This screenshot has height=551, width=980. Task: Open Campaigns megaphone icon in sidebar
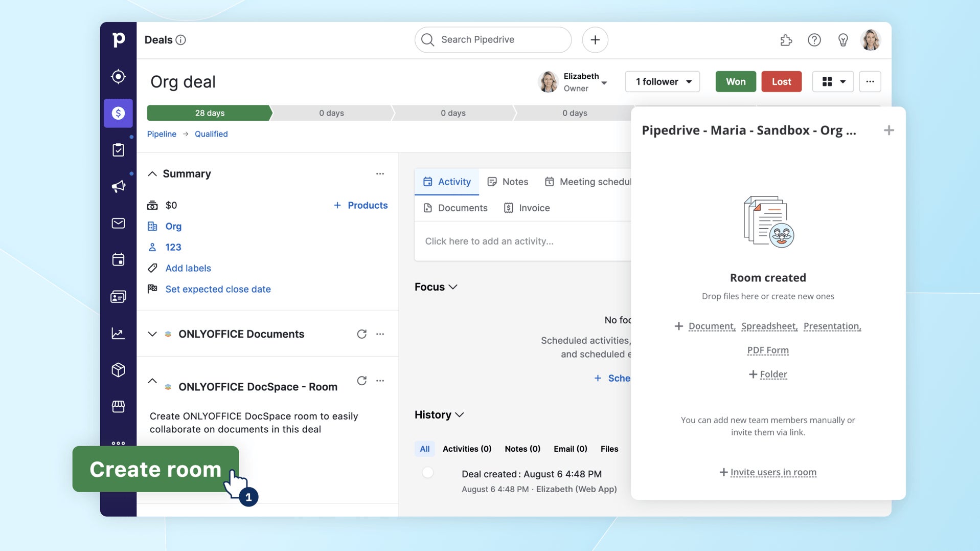point(118,186)
